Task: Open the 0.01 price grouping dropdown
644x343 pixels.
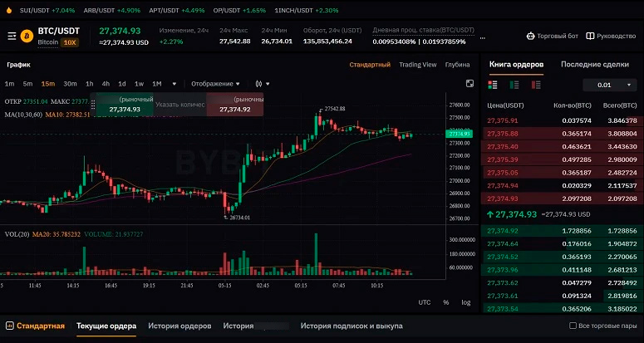Action: coord(609,85)
